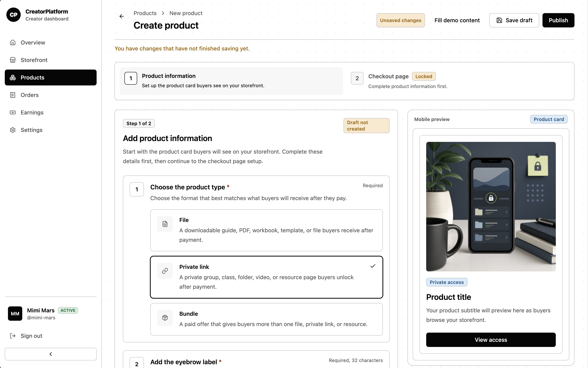588x368 pixels.
Task: Click the Bundle package icon
Action: [x=165, y=318]
